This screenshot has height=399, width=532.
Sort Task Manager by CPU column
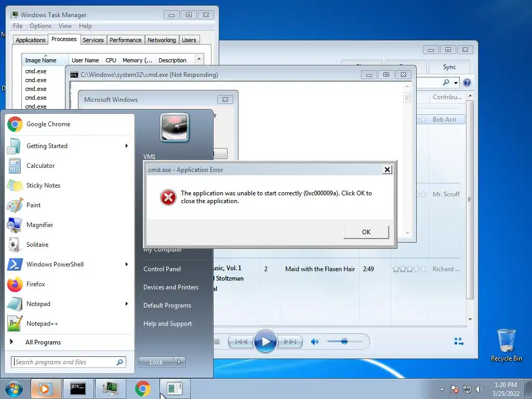point(111,60)
